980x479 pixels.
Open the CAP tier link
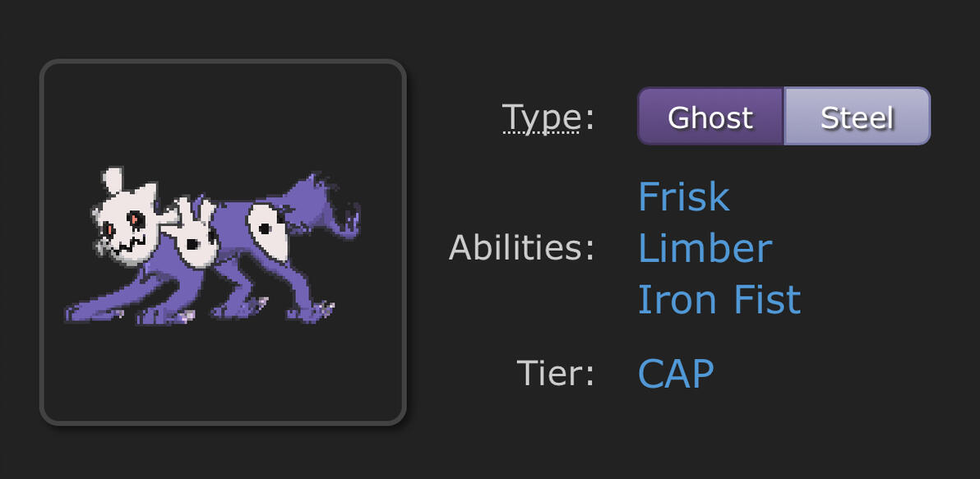coord(675,374)
